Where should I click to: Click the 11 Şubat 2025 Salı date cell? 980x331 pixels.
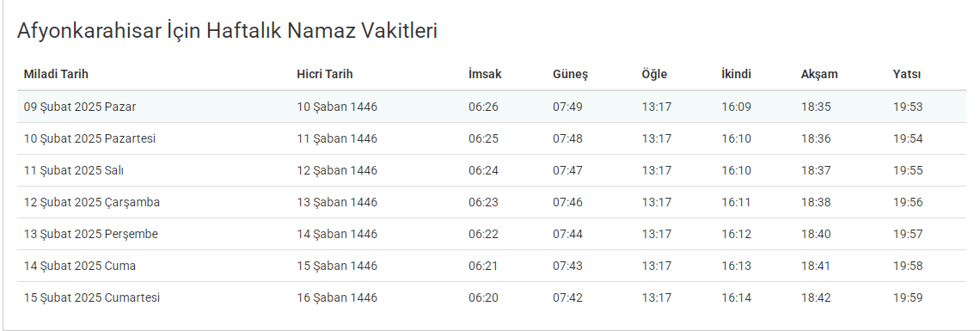tap(70, 170)
